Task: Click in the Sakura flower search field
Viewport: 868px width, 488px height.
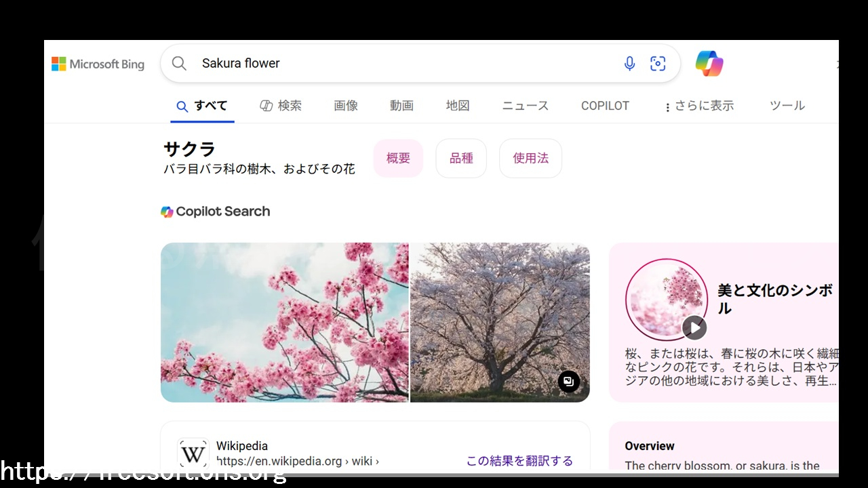Action: coord(407,64)
